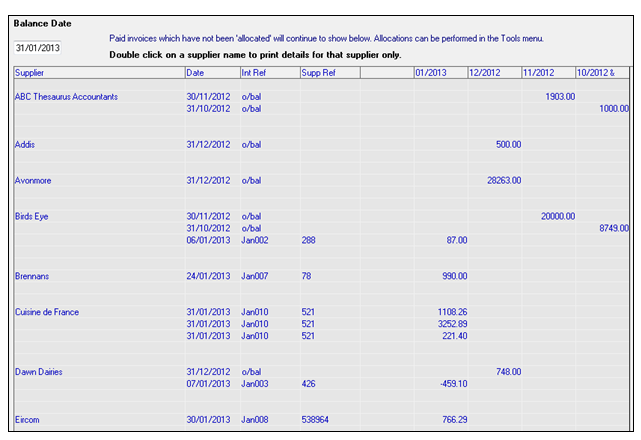This screenshot has height=440, width=641.
Task: Click the 8749.00 amount cell
Action: tap(614, 229)
